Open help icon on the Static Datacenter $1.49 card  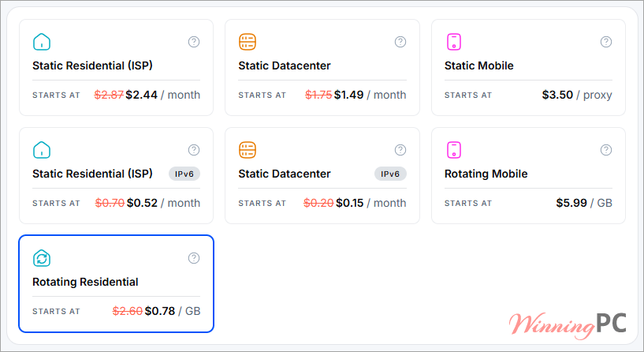(400, 42)
